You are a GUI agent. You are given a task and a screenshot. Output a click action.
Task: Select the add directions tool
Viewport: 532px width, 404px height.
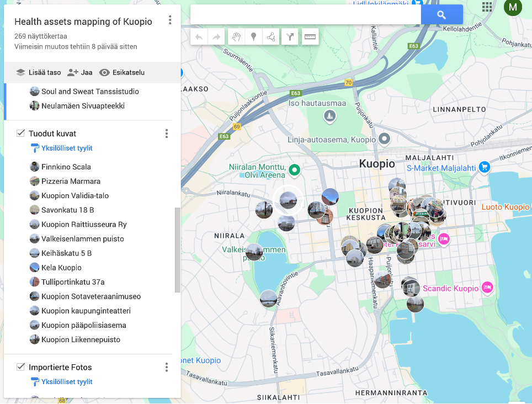click(290, 36)
